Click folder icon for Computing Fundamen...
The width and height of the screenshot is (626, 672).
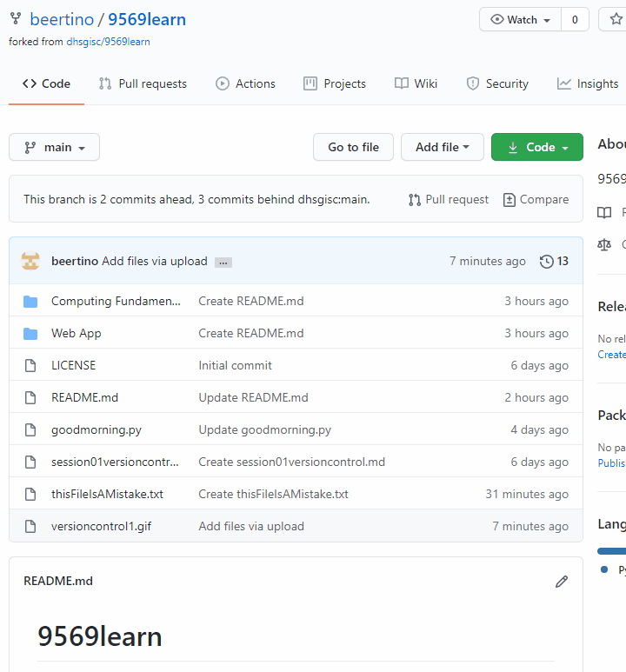click(x=30, y=302)
